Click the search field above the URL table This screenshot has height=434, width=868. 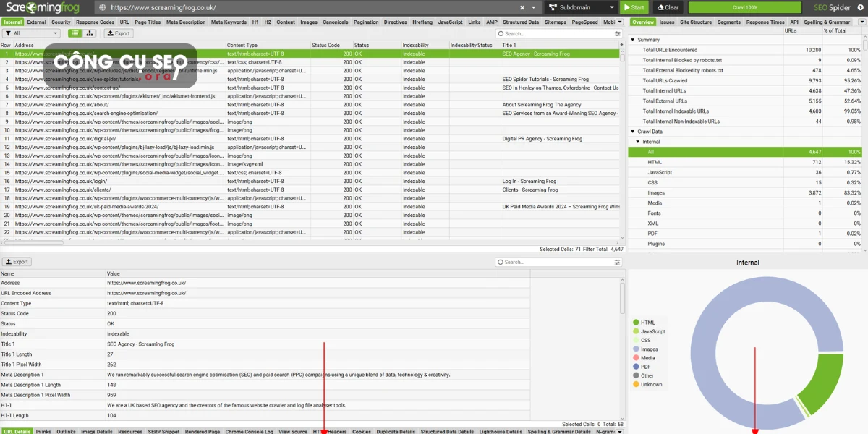click(553, 33)
